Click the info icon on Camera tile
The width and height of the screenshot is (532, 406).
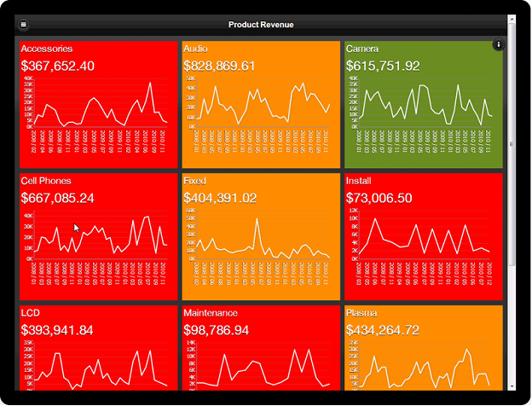point(499,44)
